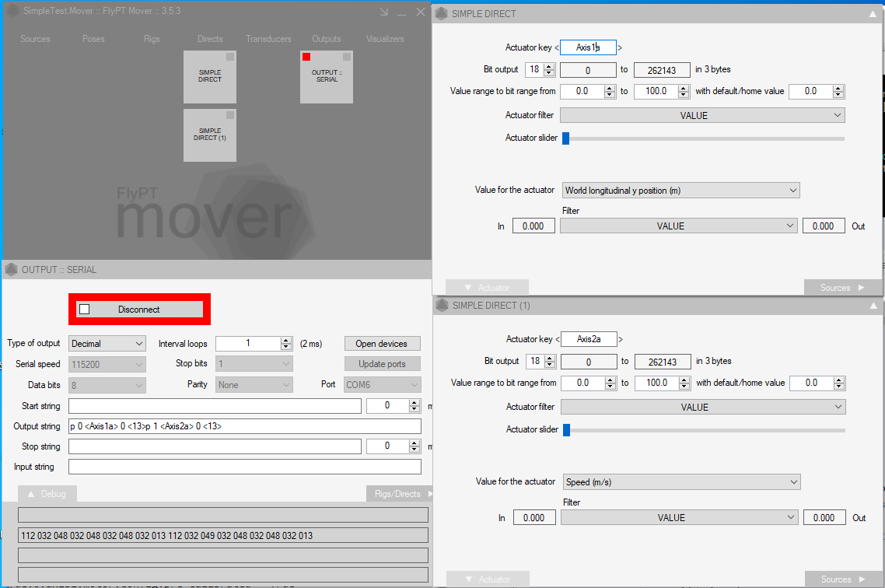Viewport: 885px width, 588px height.
Task: Click the Disconnect button
Action: tap(139, 310)
